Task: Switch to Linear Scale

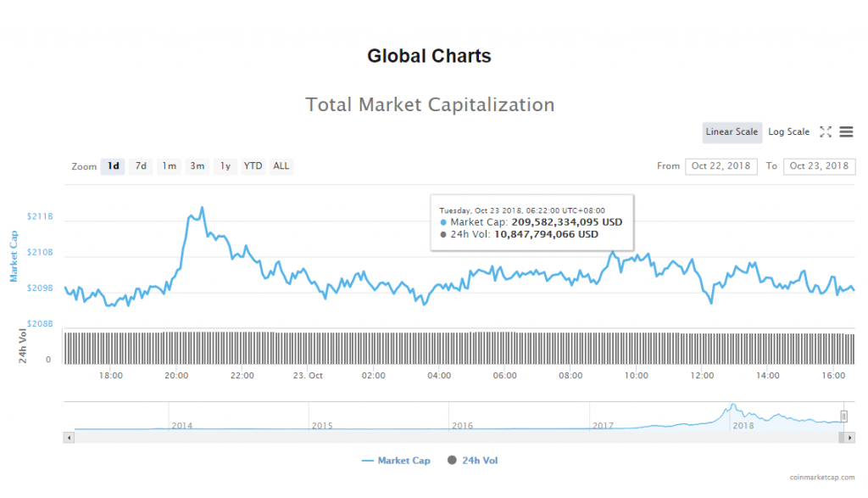Action: coord(732,132)
